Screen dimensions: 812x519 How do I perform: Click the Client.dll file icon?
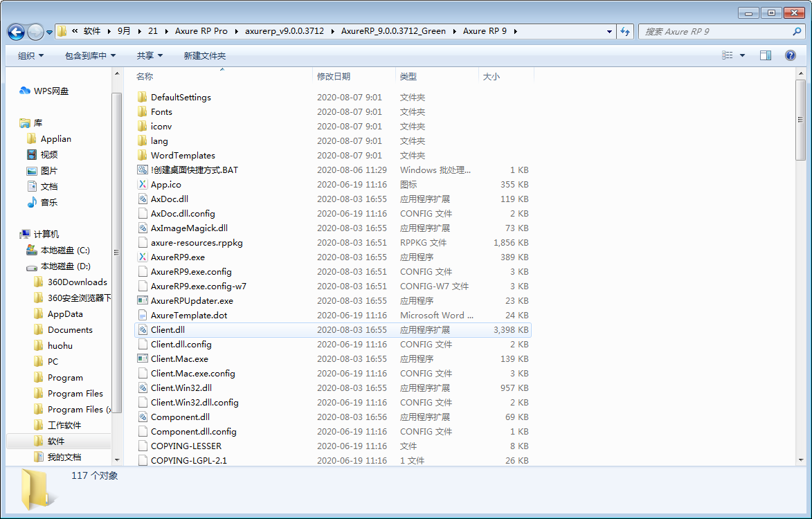(x=143, y=329)
